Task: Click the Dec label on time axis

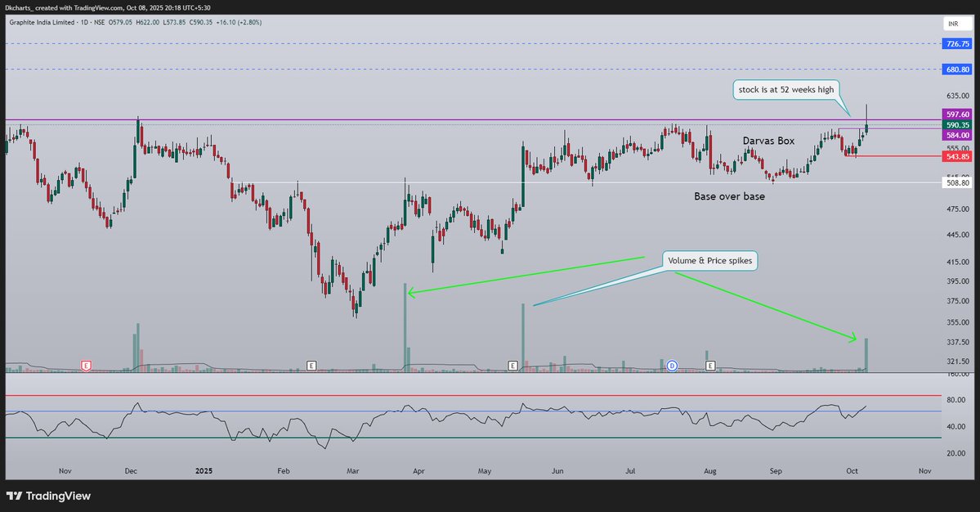Action: [131, 471]
